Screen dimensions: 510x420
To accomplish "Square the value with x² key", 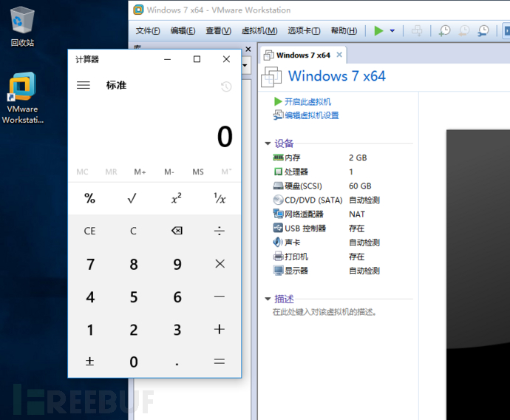I will pos(177,198).
